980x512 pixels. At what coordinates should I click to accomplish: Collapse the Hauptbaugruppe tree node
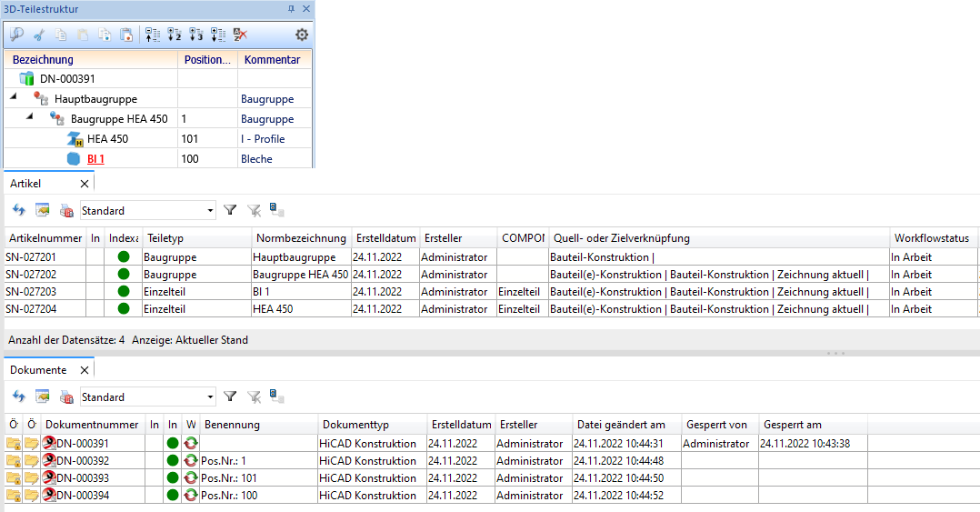(14, 98)
